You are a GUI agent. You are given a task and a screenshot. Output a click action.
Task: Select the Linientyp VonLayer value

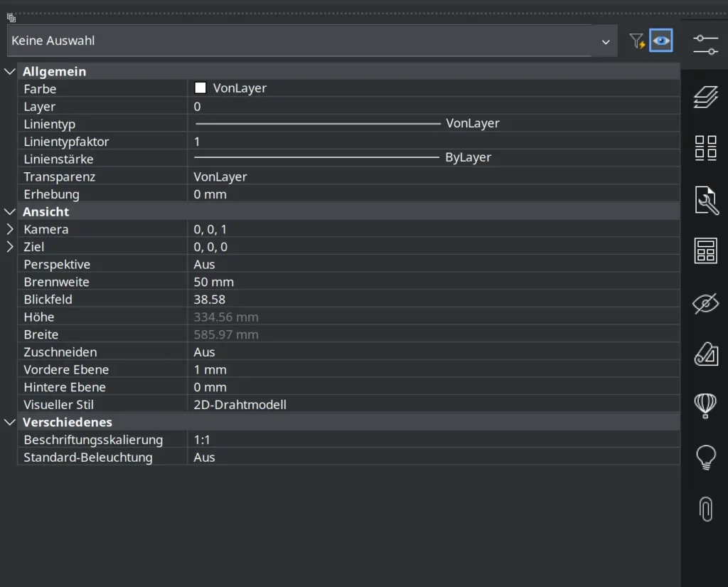434,124
